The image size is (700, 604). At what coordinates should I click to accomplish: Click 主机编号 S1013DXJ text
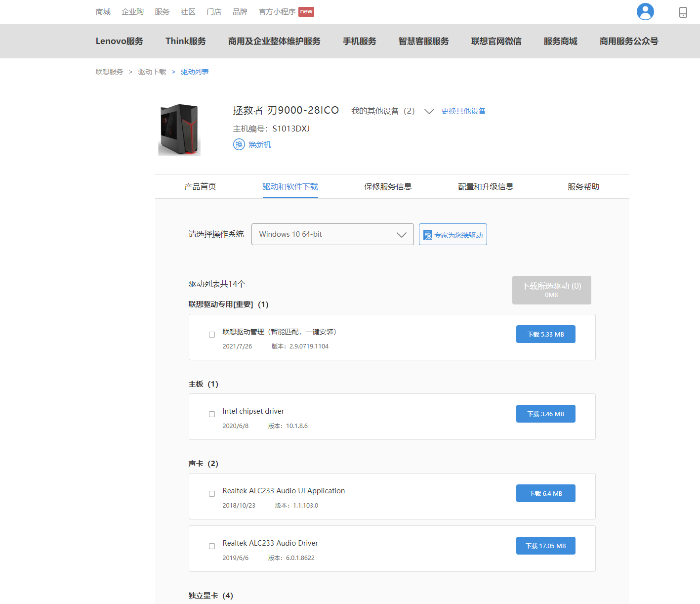[271, 129]
